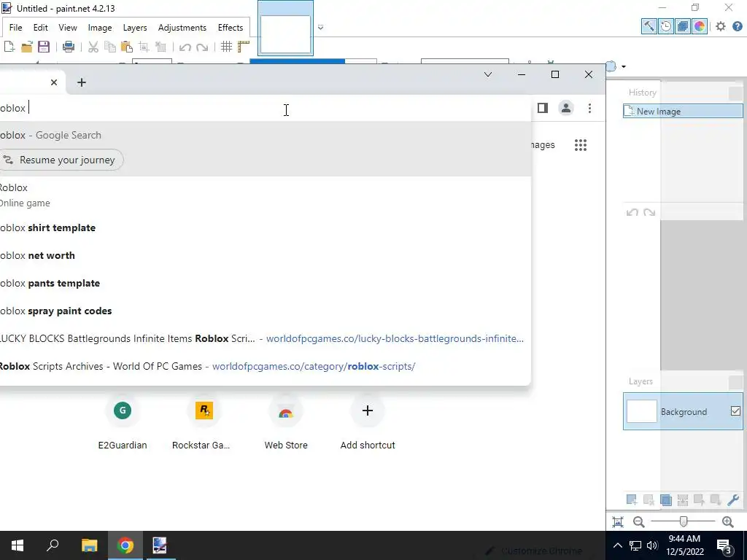This screenshot has width=747, height=560.
Task: Toggle the Tools window hammer icon
Action: 649,26
